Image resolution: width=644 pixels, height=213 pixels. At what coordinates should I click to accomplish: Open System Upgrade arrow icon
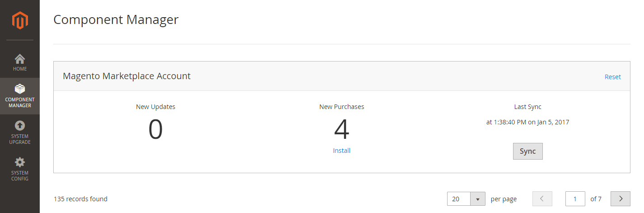click(20, 125)
